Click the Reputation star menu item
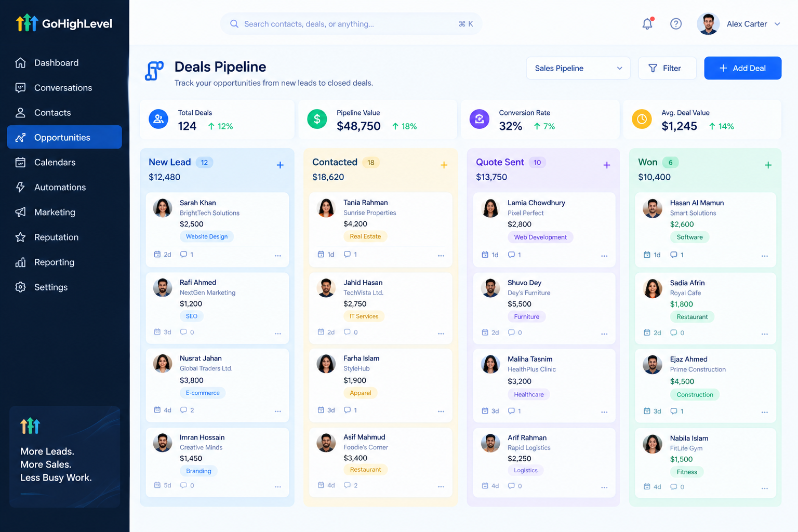The height and width of the screenshot is (532, 798). [64, 237]
